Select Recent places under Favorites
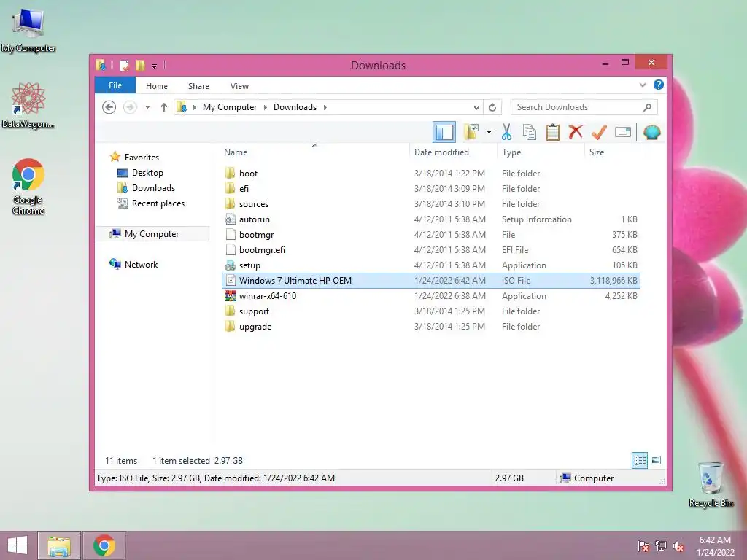This screenshot has width=747, height=560. (158, 203)
